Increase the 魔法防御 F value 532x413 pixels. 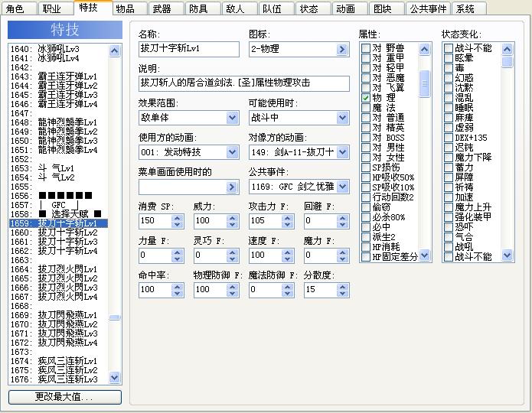[287, 287]
